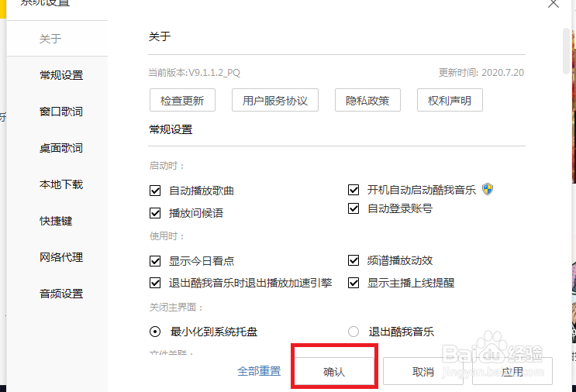This screenshot has width=576, height=392.
Task: Cancel changes with 取消 button
Action: point(423,371)
